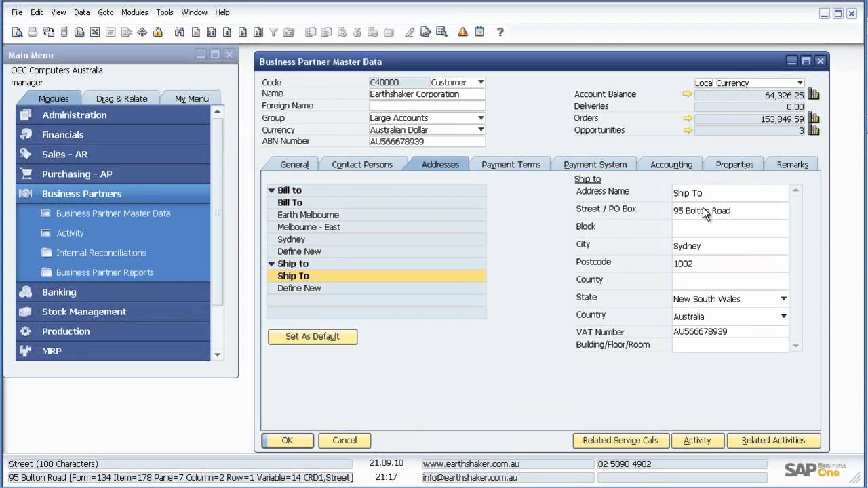
Task: Click the Activity button at the bottom of the form
Action: click(x=697, y=441)
